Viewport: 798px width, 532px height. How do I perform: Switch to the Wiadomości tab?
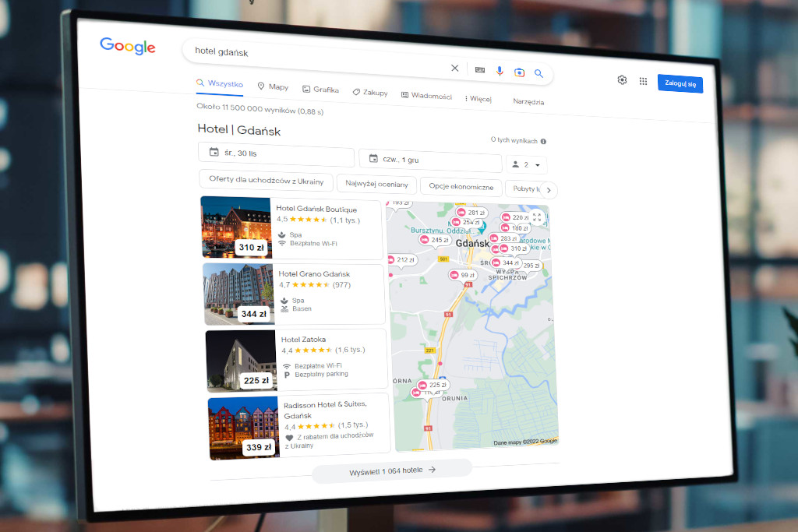click(426, 95)
